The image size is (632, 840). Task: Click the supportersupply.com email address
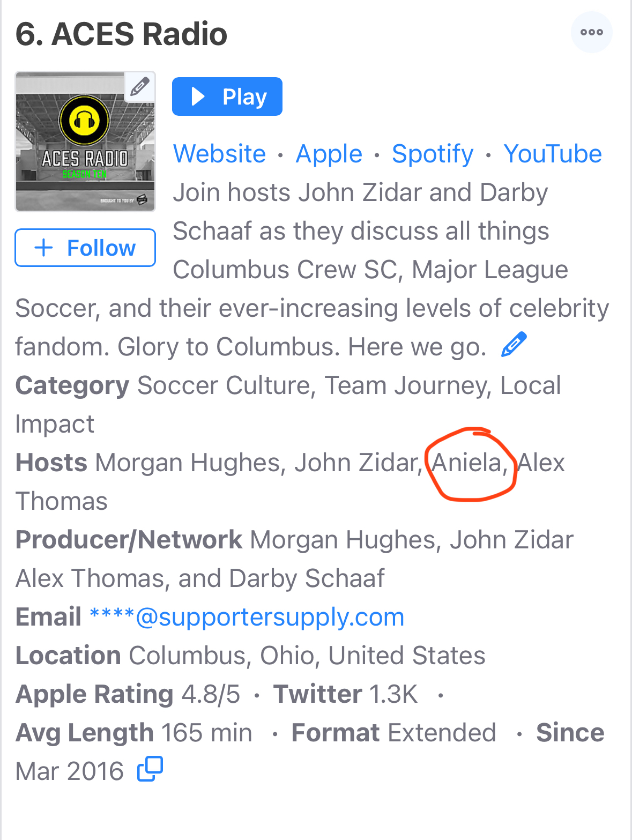coord(247,617)
